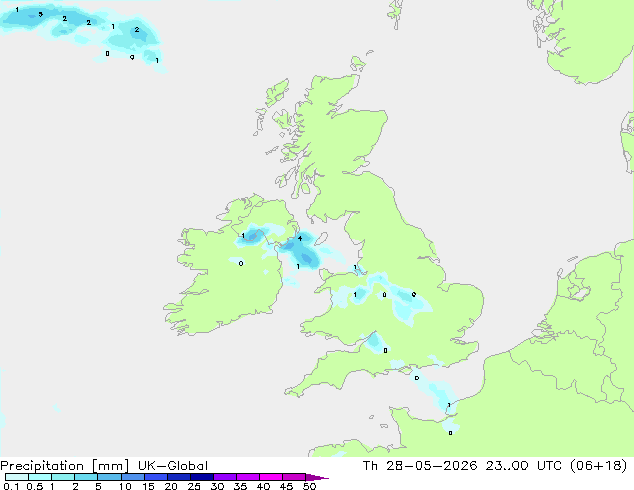Select the 40–45 mm magenta legend swatch
Screen dimensions: 634x490
(x=271, y=477)
